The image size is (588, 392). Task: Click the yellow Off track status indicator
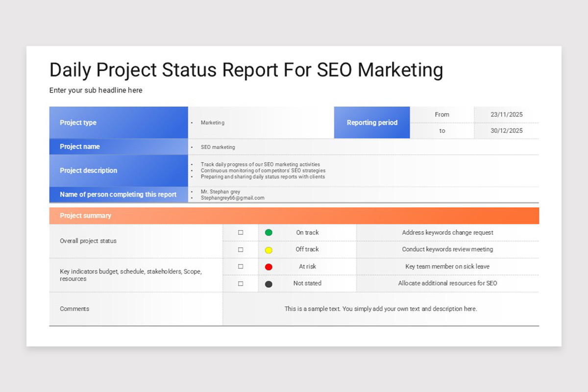pos(269,249)
